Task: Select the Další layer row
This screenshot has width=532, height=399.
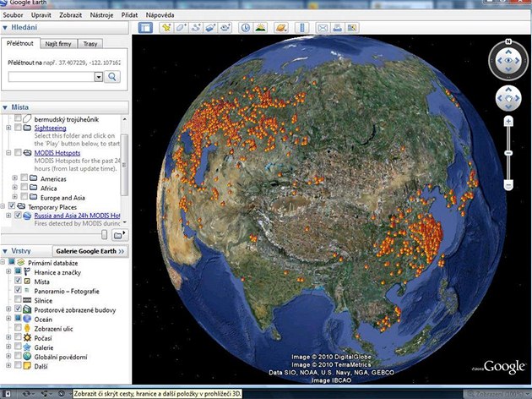Action: click(x=41, y=366)
